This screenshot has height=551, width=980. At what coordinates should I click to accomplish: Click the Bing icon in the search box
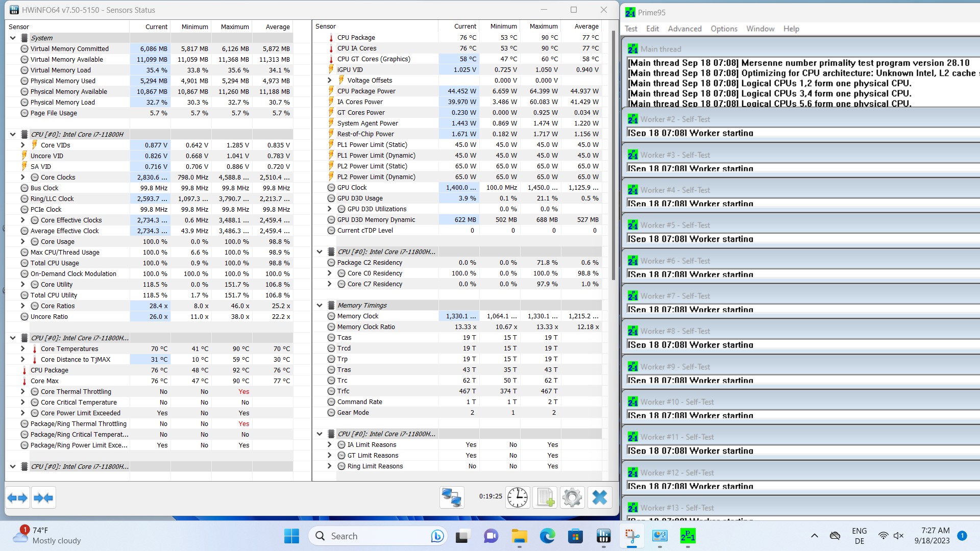point(437,536)
